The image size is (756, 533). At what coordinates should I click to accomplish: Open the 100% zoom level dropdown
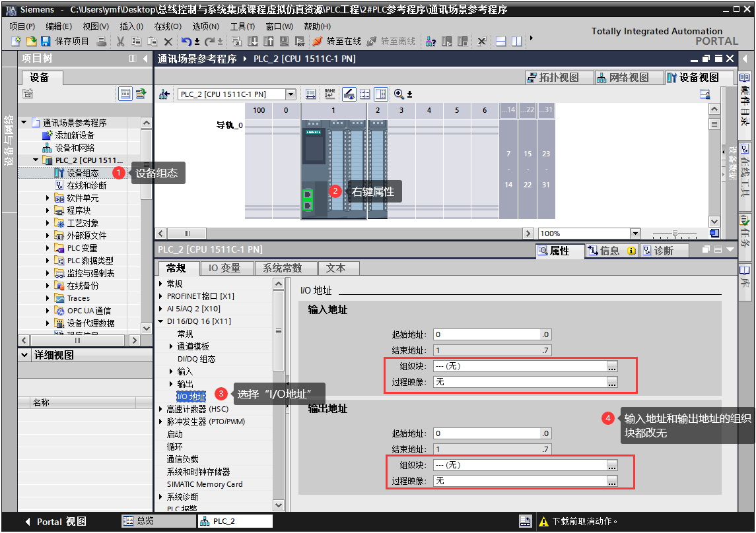(635, 234)
